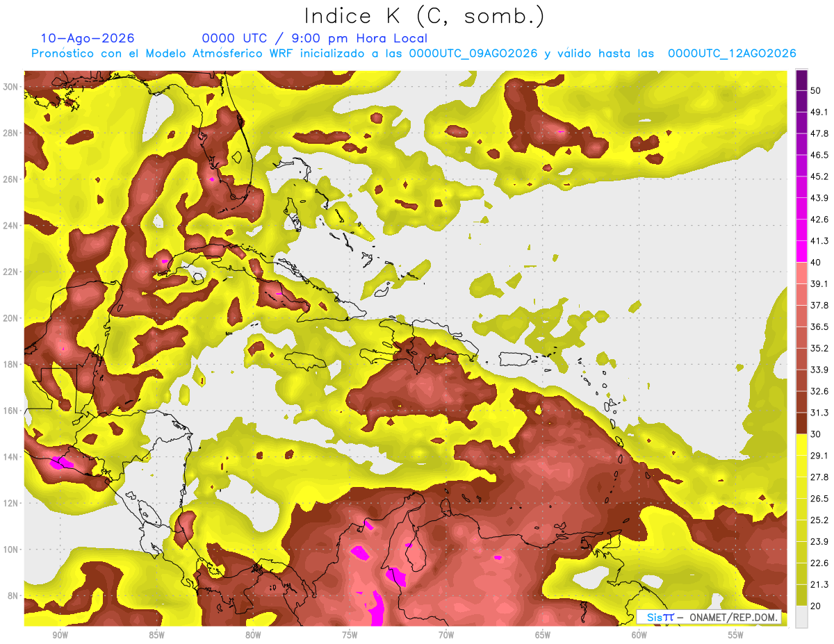Click the colorbar value "27.8"

[819, 477]
